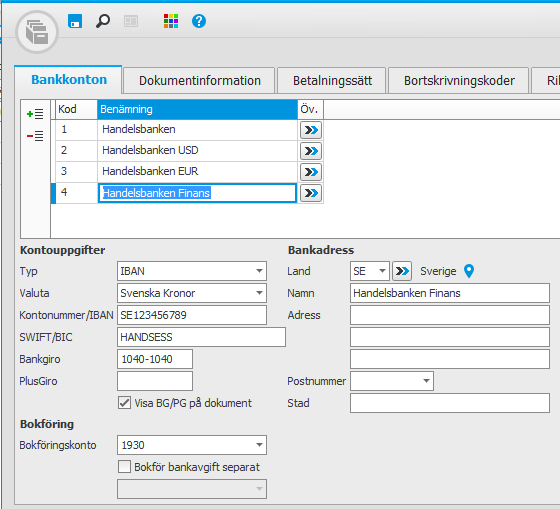The image size is (560, 509).
Task: Remove row with the red minus icon
Action: point(35,136)
